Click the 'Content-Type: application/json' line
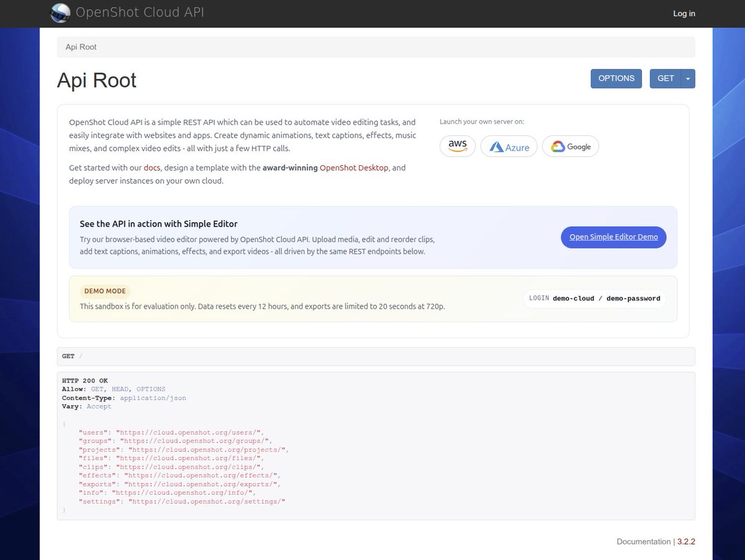Viewport: 745px width, 560px height. (x=124, y=398)
